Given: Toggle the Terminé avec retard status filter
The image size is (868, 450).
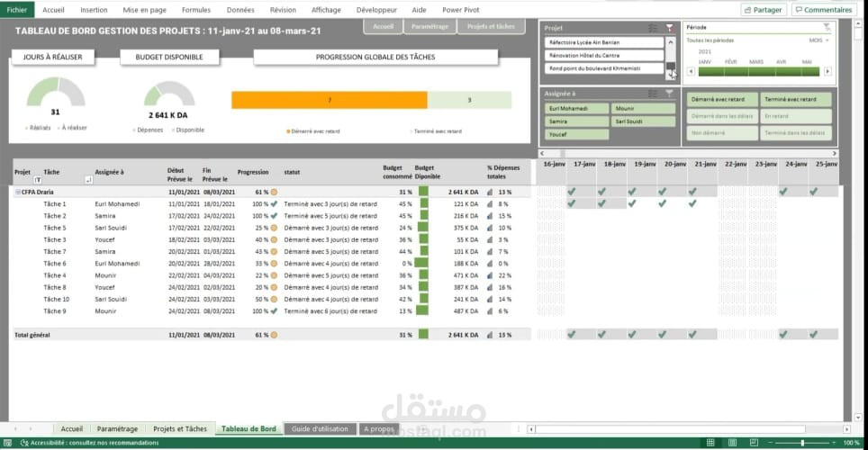Looking at the screenshot, I should tap(795, 99).
